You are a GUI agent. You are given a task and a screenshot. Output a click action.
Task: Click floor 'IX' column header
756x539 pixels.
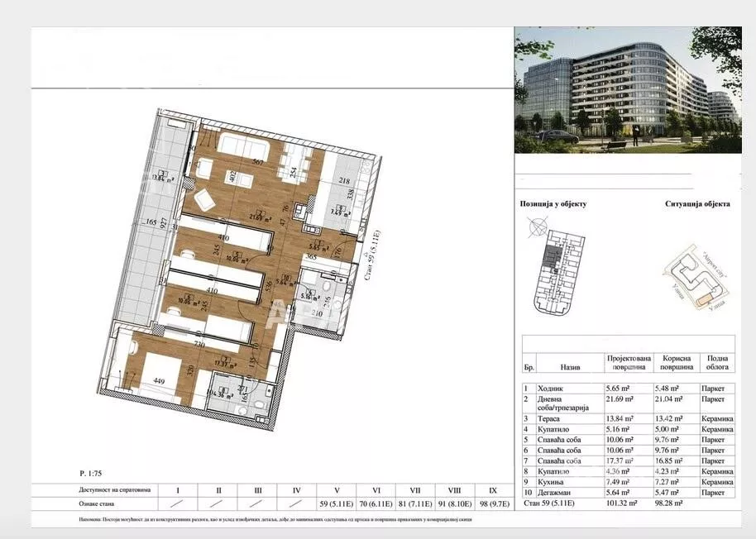click(493, 490)
